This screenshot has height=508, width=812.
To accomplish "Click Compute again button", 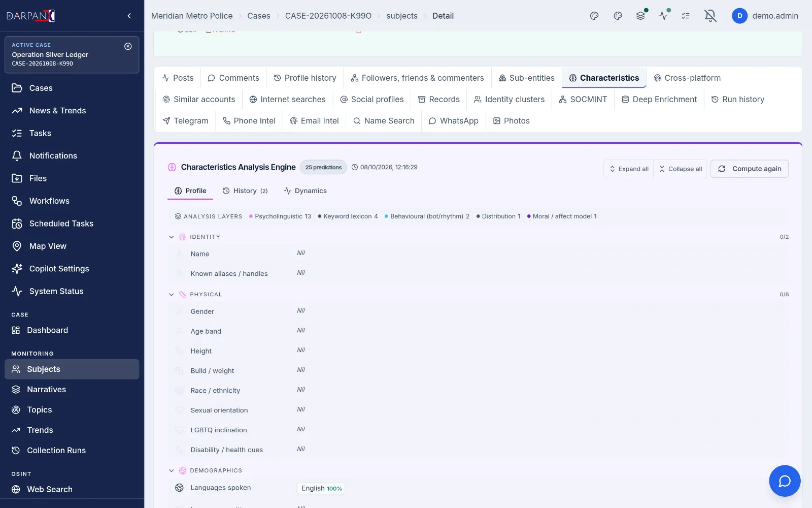I will pos(750,169).
